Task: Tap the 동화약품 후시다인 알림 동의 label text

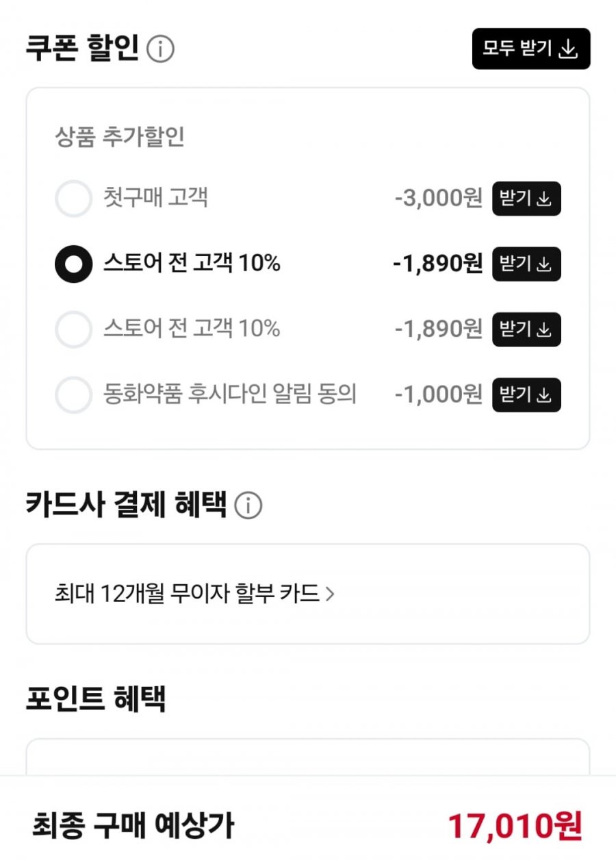Action: click(x=230, y=394)
